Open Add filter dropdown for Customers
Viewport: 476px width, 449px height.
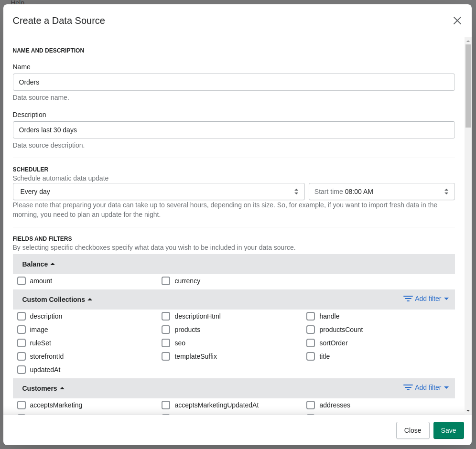pos(428,387)
